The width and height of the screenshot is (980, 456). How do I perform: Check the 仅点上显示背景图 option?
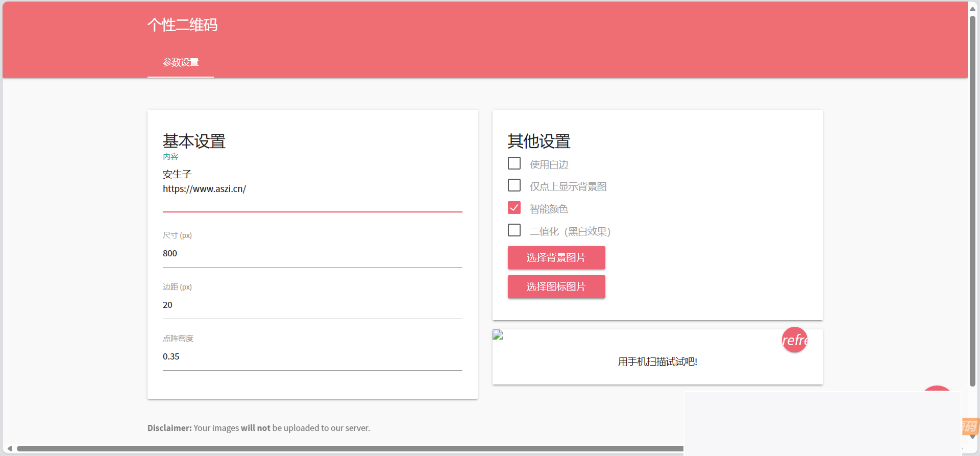[x=514, y=185]
